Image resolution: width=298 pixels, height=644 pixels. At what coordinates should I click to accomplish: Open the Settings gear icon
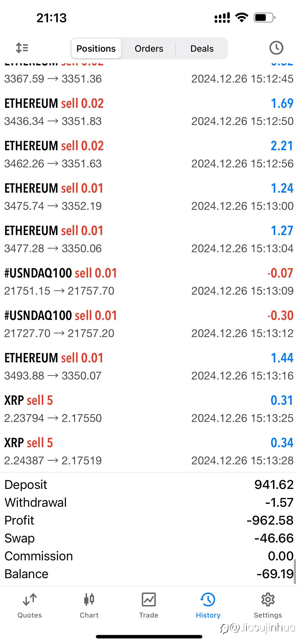click(268, 599)
